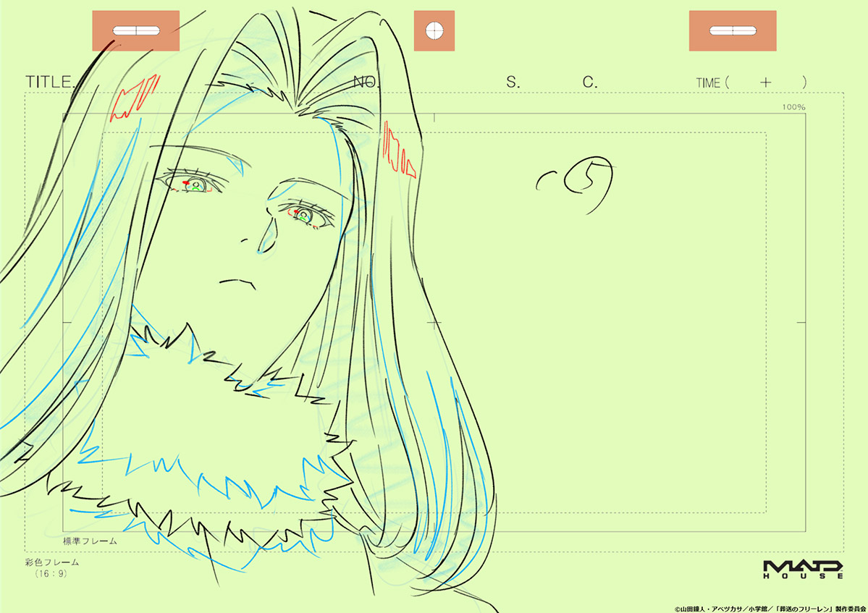This screenshot has height=613, width=868.
Task: Click the center crosshair registration mark
Action: 434,324
